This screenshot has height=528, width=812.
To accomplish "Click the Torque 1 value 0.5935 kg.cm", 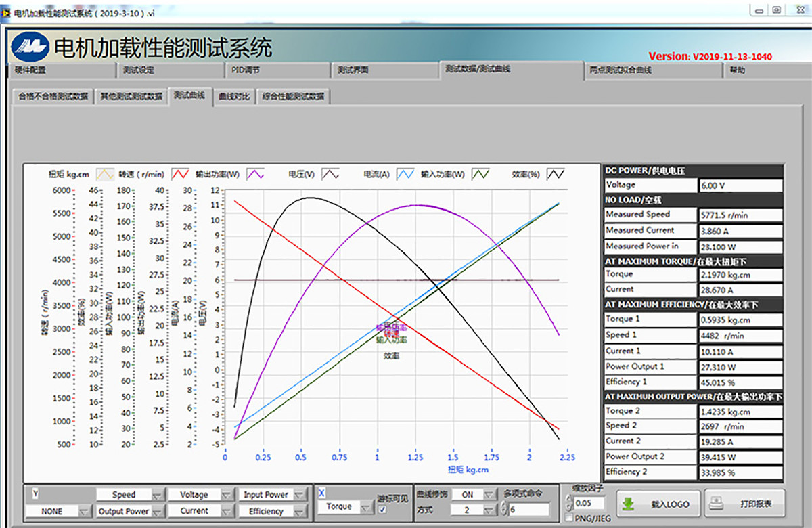I will [x=740, y=320].
